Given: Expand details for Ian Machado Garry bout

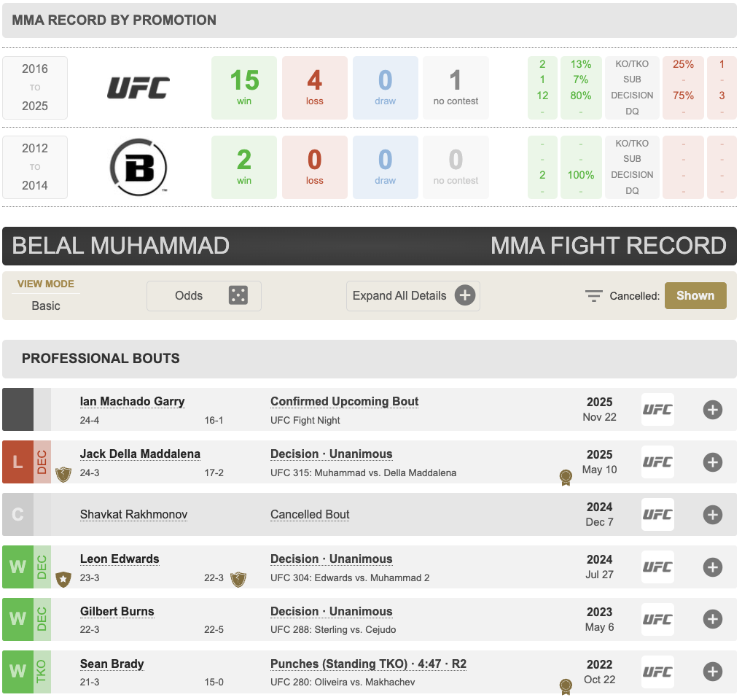Looking at the screenshot, I should [x=713, y=410].
